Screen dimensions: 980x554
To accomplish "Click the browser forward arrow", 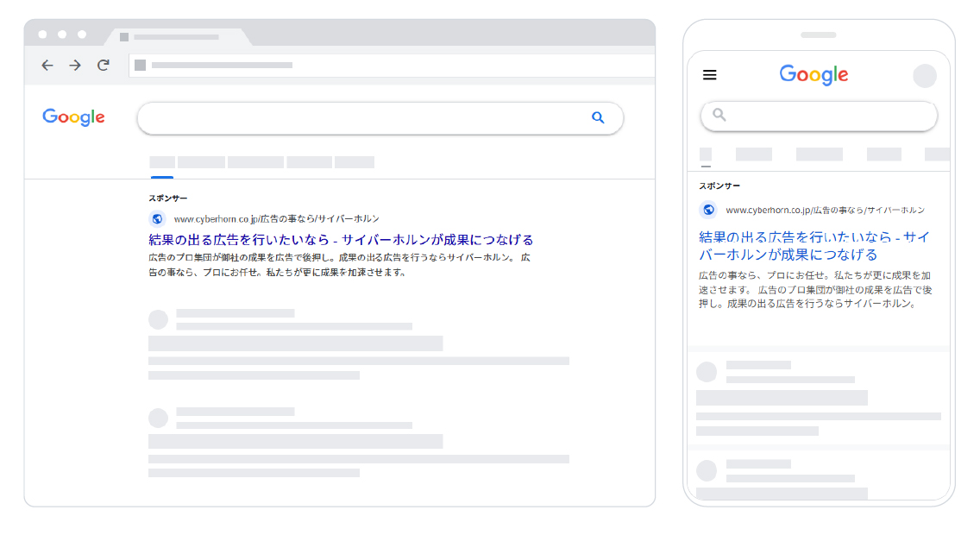I will (x=75, y=66).
